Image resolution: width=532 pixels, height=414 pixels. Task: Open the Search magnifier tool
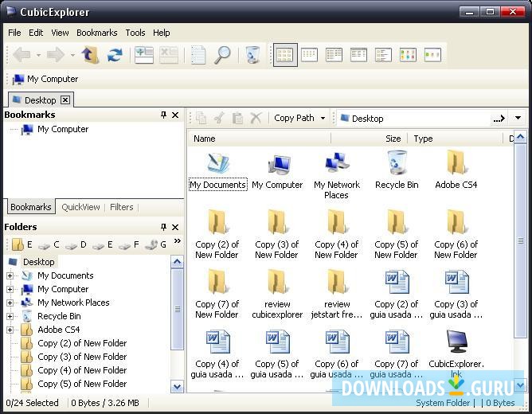(223, 55)
